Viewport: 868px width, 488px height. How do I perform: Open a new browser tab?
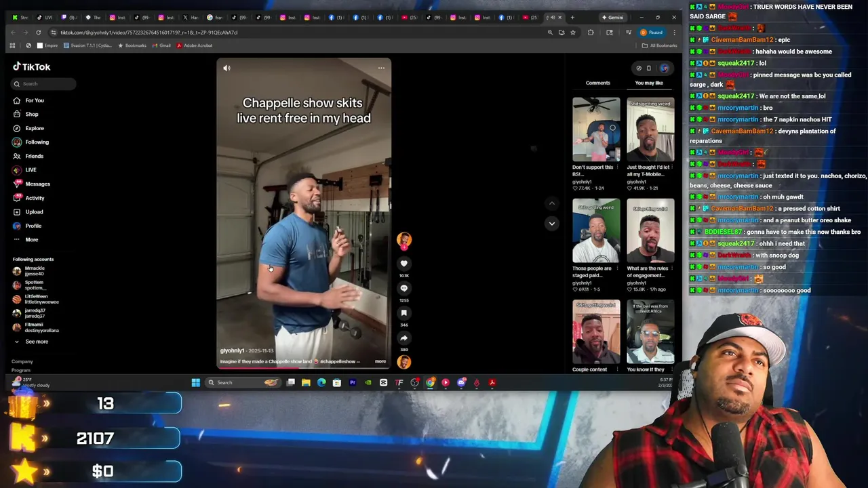click(572, 17)
